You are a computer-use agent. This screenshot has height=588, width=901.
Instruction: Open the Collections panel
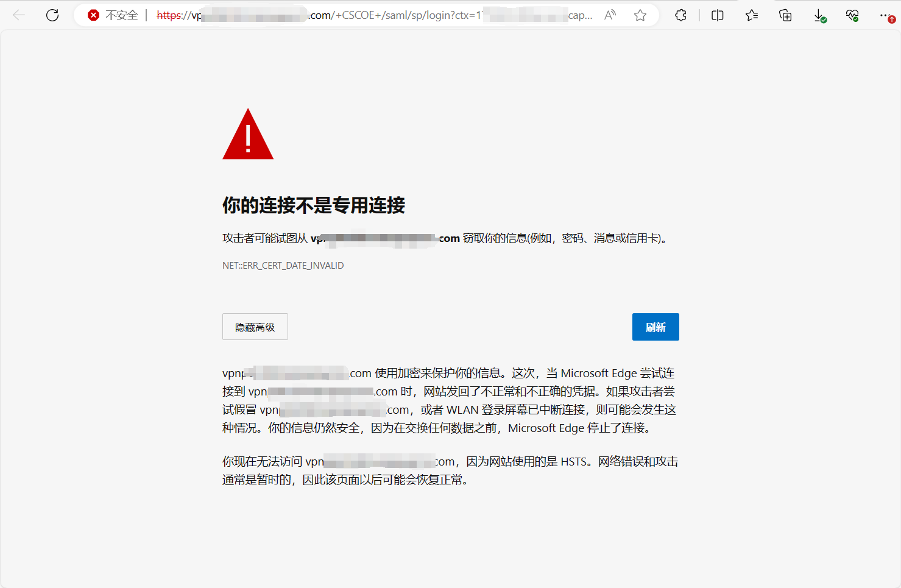[x=785, y=15]
